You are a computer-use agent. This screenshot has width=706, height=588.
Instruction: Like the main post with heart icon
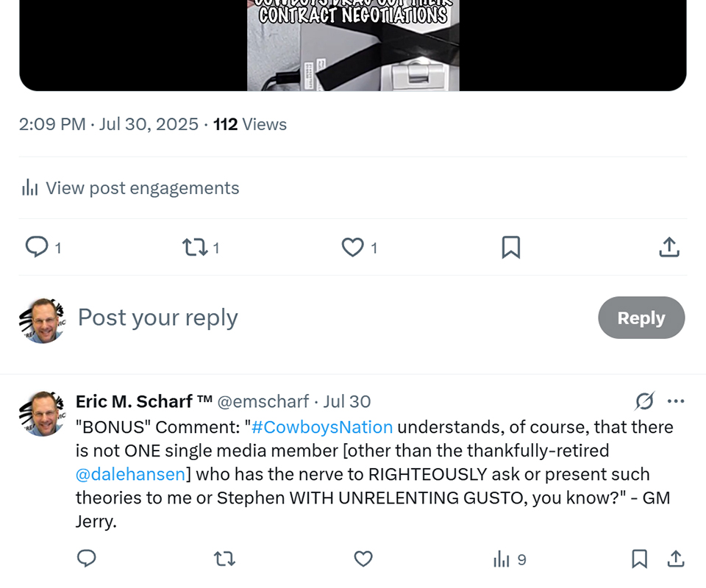(x=353, y=247)
